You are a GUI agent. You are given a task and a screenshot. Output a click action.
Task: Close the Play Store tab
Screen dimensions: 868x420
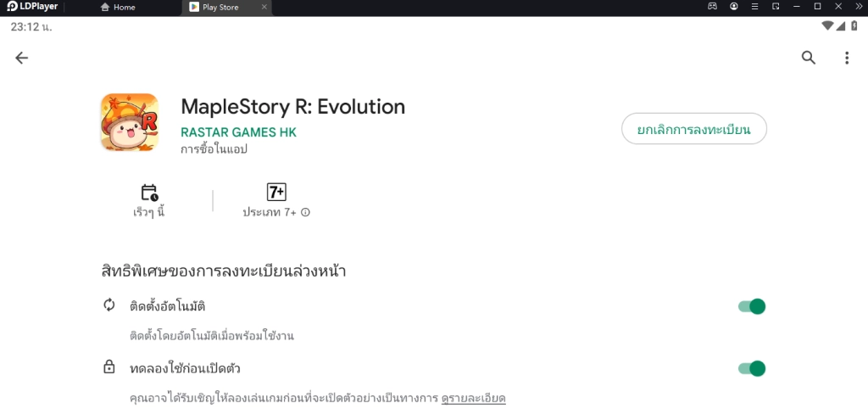264,7
